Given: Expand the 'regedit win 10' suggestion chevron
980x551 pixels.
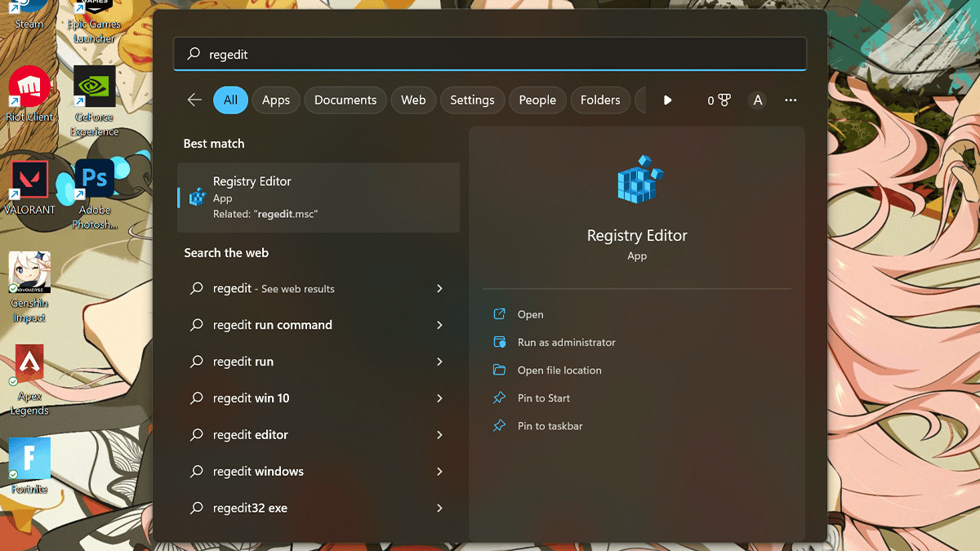Looking at the screenshot, I should click(439, 398).
